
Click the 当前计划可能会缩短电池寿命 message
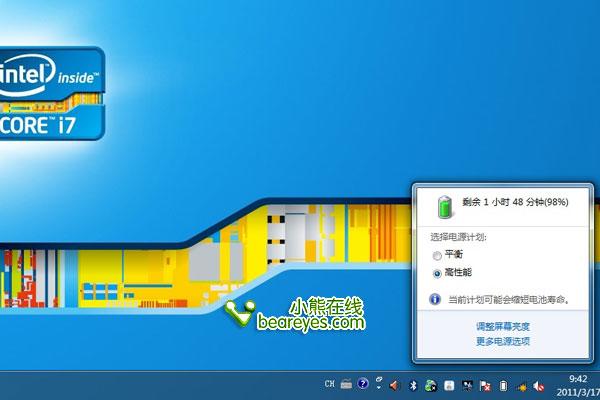[x=509, y=299]
